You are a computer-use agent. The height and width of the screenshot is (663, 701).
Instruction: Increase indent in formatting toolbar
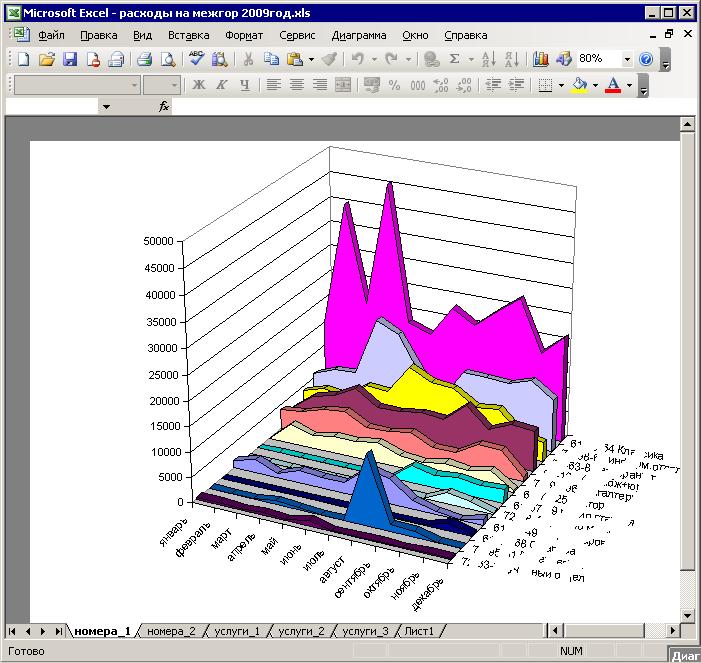point(516,85)
